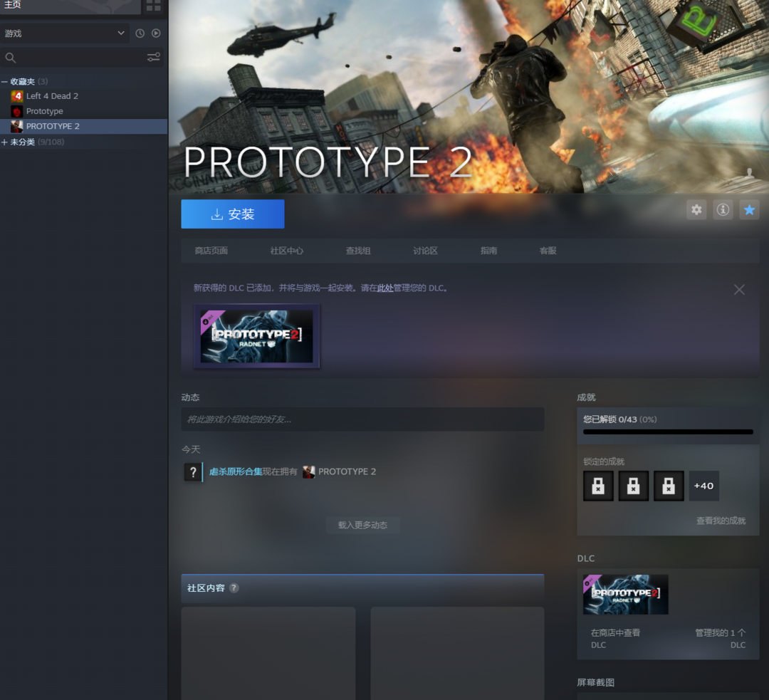The height and width of the screenshot is (700, 769).
Task: Select Prototype in library list
Action: coord(84,111)
